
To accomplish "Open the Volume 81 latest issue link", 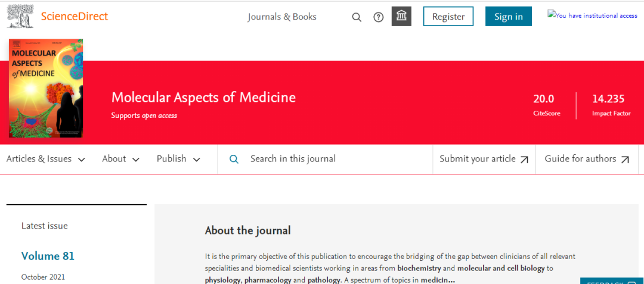I will point(48,256).
